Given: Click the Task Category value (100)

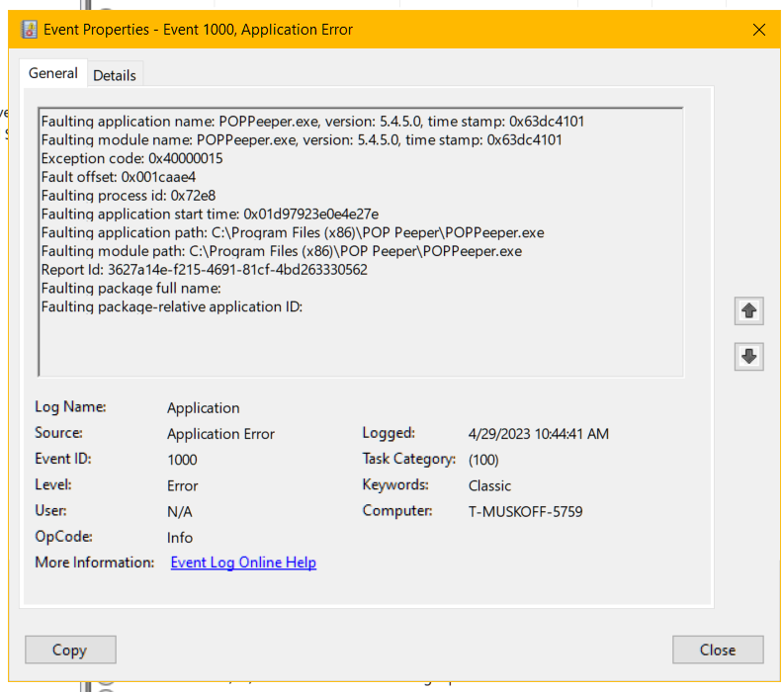Looking at the screenshot, I should click(x=483, y=460).
